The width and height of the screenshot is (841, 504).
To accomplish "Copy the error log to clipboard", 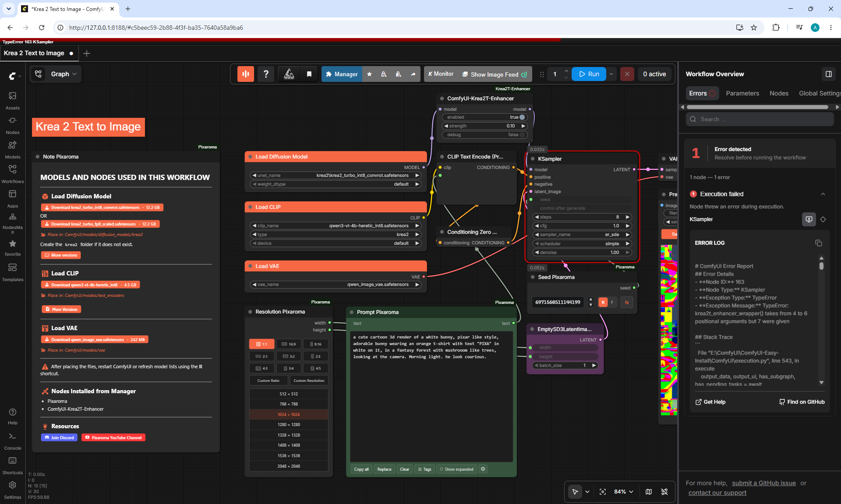I will [818, 243].
